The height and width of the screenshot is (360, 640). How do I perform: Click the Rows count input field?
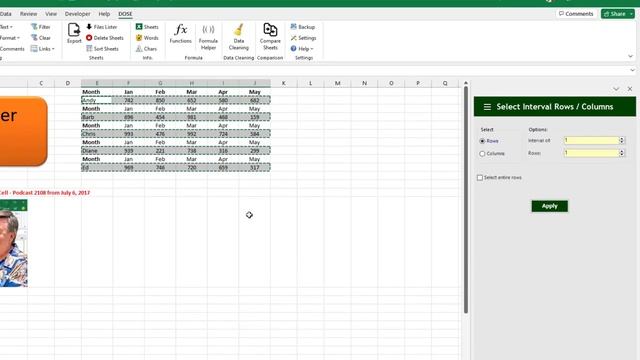(591, 153)
